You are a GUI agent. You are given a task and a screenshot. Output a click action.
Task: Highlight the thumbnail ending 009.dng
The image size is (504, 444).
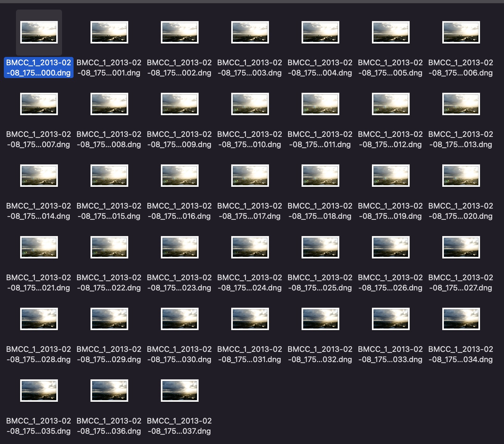(x=180, y=104)
